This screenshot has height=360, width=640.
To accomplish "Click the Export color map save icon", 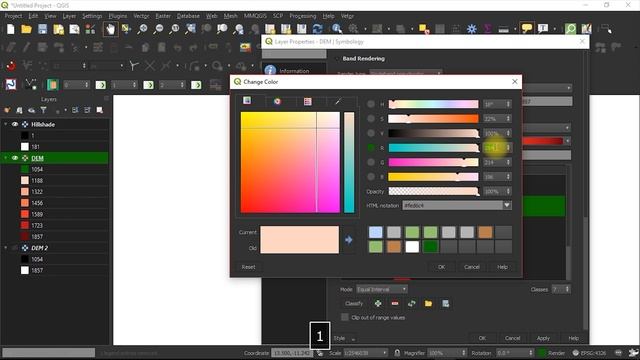I will tap(445, 303).
